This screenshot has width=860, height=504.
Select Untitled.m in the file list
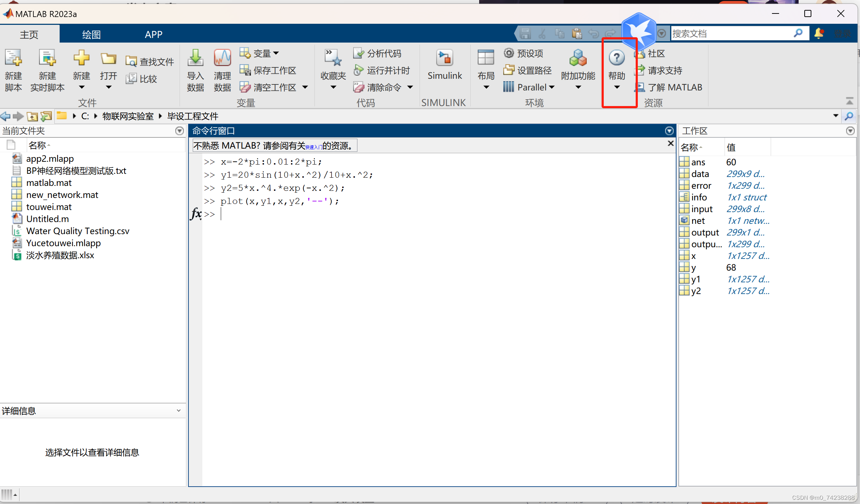[48, 219]
